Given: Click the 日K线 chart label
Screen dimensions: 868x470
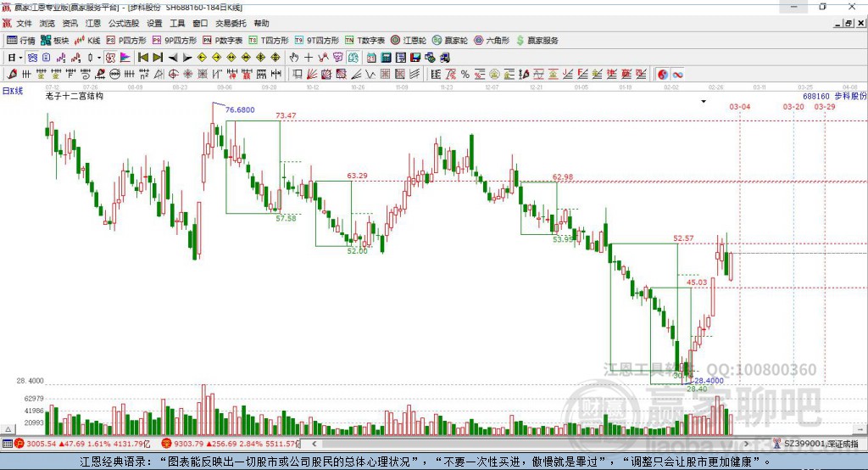Looking at the screenshot, I should point(13,91).
